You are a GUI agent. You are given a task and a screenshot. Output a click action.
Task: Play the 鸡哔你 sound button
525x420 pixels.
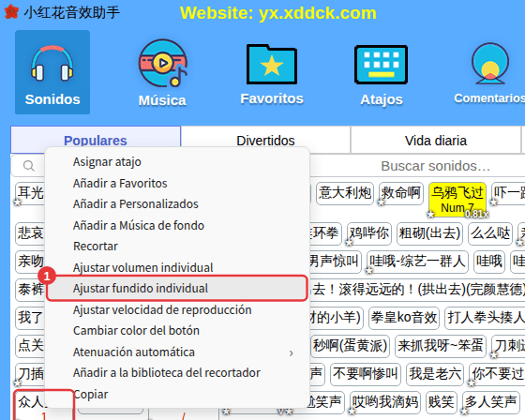click(369, 233)
